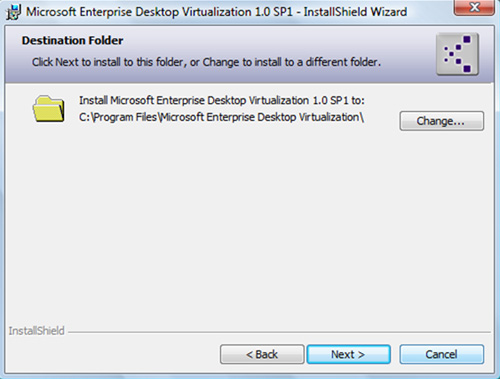Click the separator line beside InstallShield
This screenshot has height=379, width=500.
click(x=279, y=332)
